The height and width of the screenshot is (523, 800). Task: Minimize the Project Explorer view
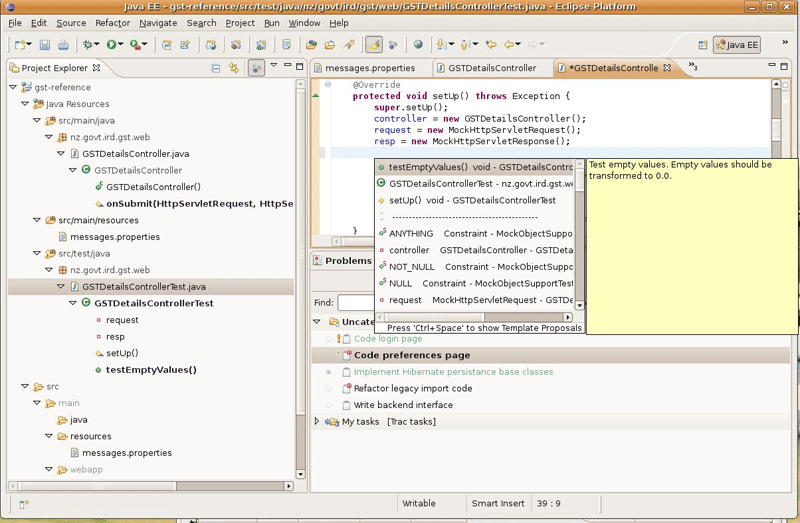pos(288,65)
